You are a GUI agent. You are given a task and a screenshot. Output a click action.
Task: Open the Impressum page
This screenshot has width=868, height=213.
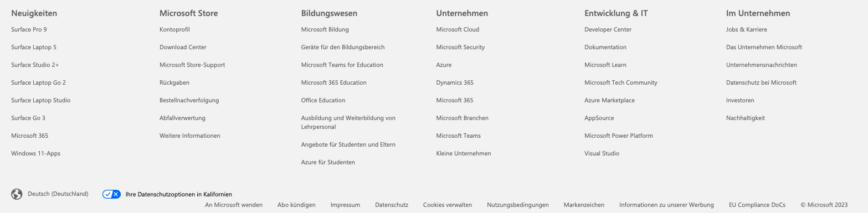click(x=345, y=205)
